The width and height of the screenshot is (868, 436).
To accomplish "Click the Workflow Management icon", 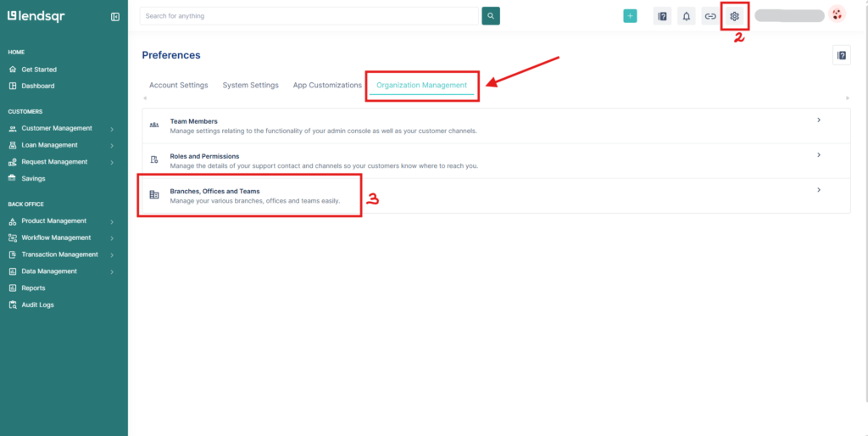I will (12, 238).
